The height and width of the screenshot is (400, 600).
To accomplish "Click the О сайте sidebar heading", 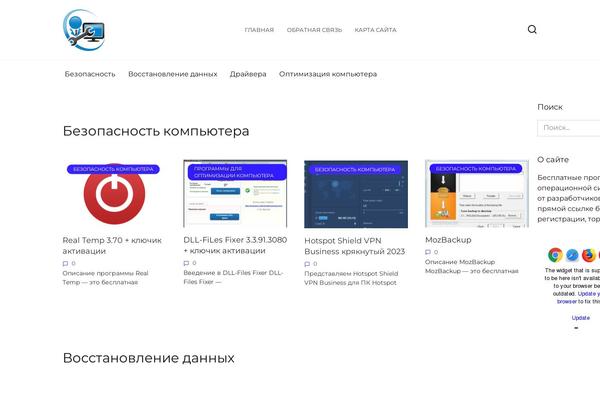I will click(x=553, y=160).
